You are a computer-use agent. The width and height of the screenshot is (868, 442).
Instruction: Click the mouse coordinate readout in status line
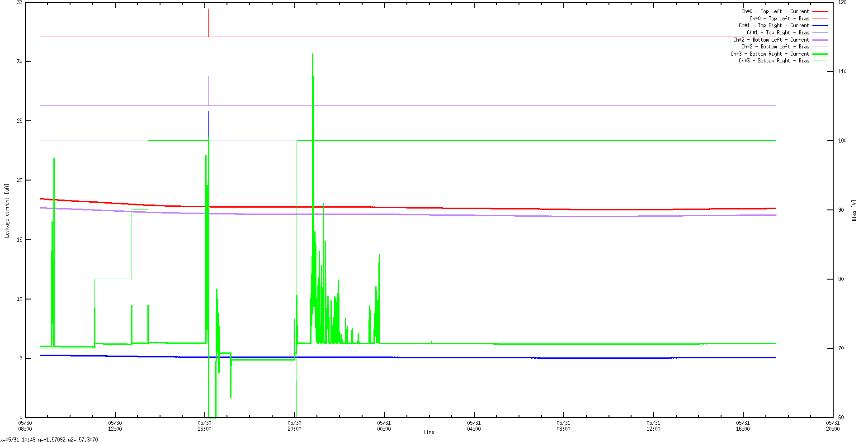pos(49,439)
